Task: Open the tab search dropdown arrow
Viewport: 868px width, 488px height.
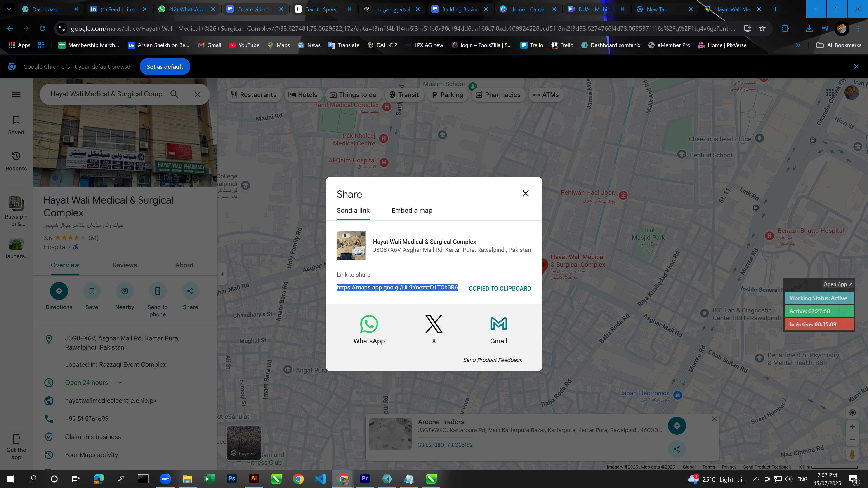Action: (9, 9)
